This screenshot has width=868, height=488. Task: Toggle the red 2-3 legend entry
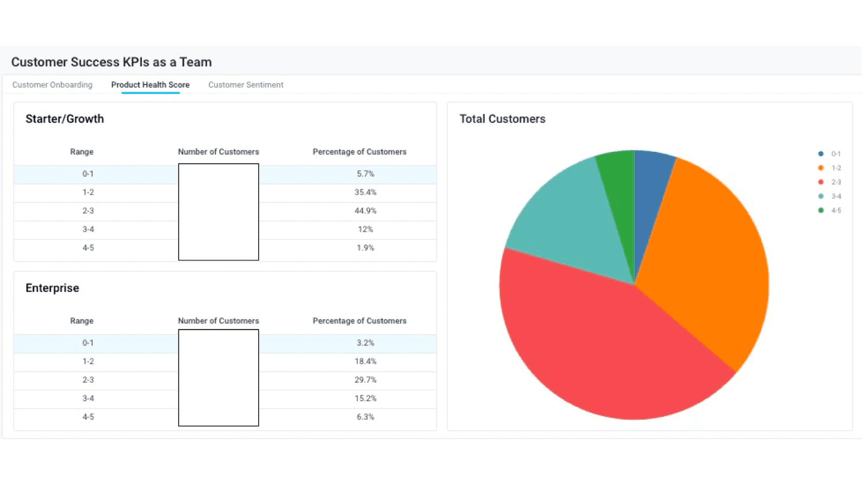pos(830,182)
